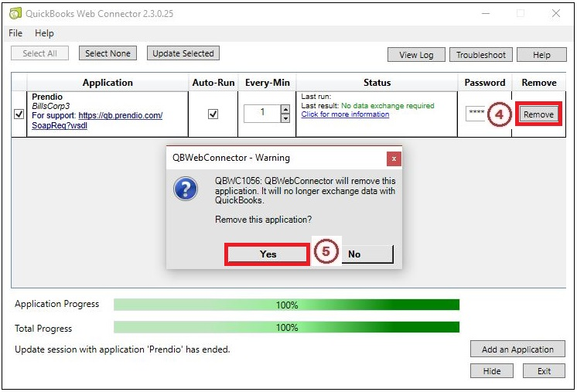Cancel removal by clicking No

[354, 254]
